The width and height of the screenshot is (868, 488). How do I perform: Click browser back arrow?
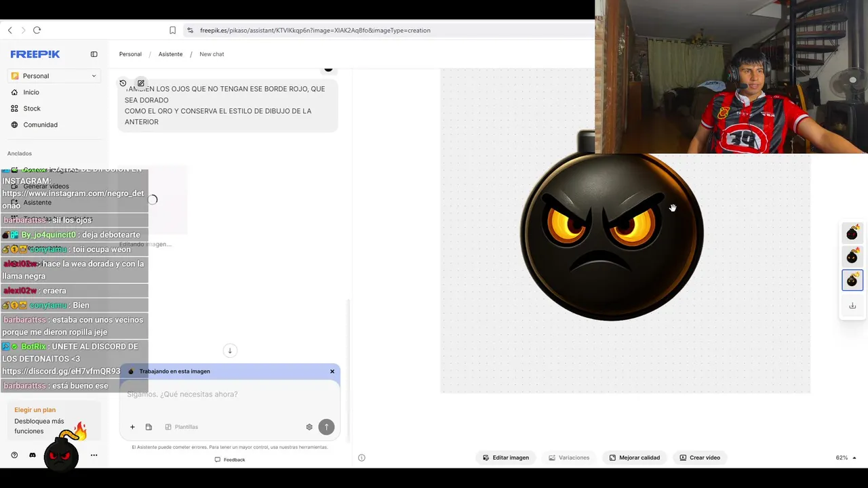pos(10,30)
